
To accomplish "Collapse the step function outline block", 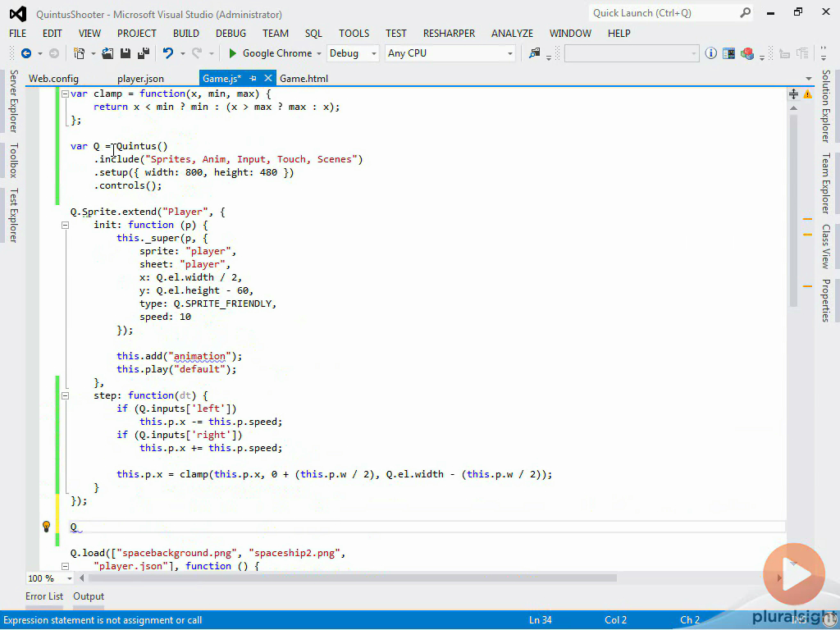I will point(65,395).
